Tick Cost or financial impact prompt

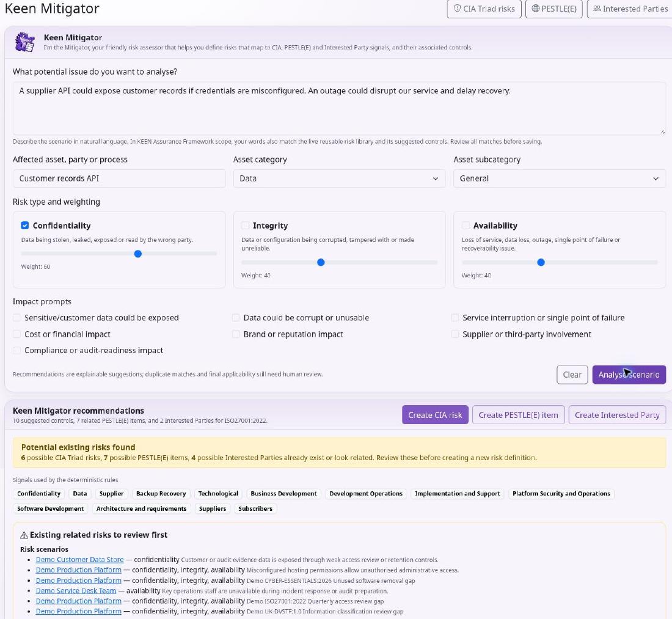coord(16,334)
